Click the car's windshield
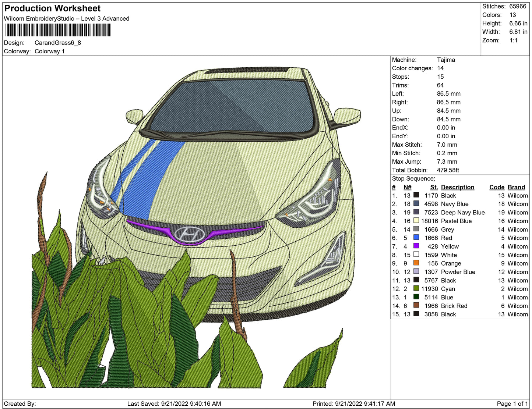This screenshot has height=409, width=532. 232,107
